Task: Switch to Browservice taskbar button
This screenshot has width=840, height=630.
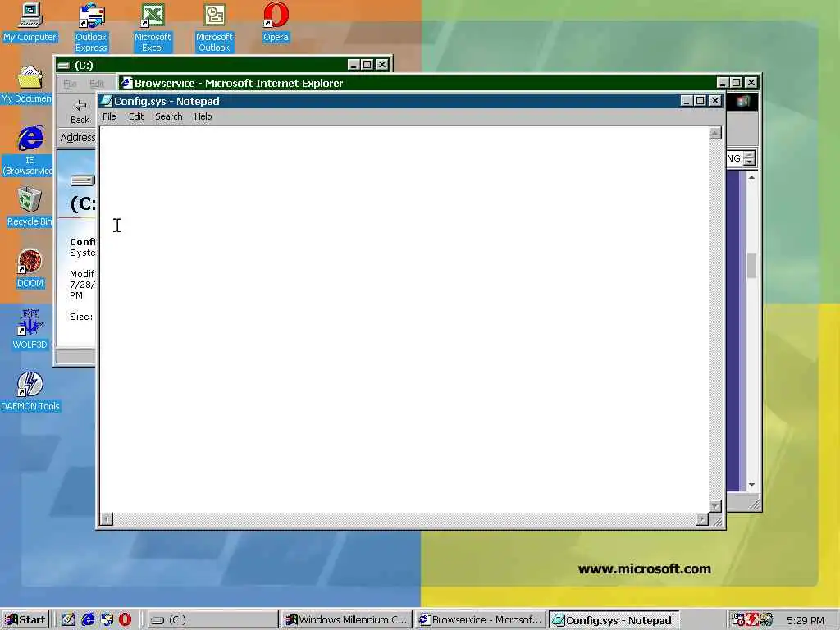Action: click(x=481, y=620)
